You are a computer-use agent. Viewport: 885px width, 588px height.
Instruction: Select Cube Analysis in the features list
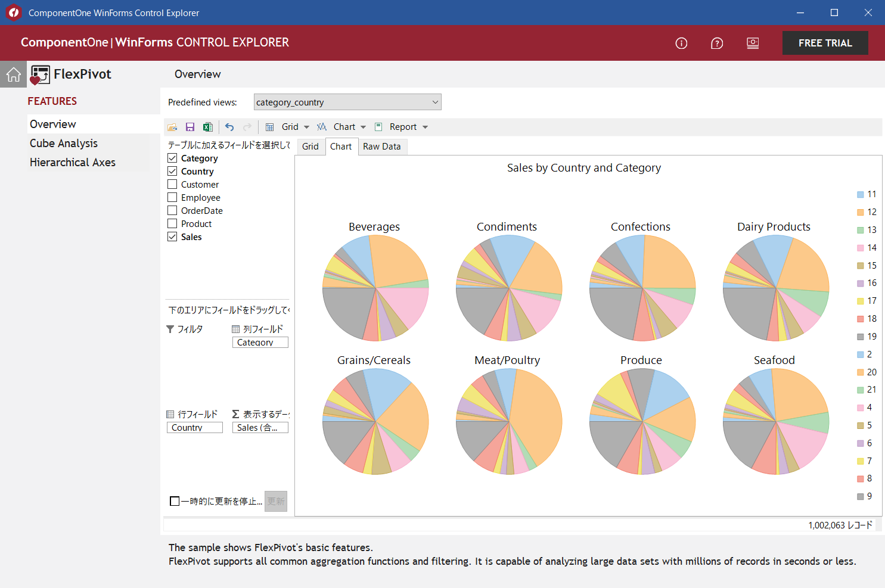64,143
